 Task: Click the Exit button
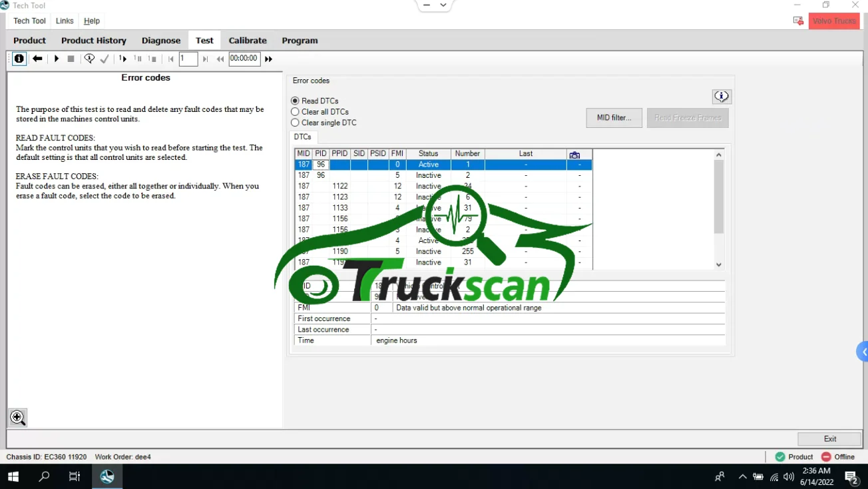click(829, 439)
